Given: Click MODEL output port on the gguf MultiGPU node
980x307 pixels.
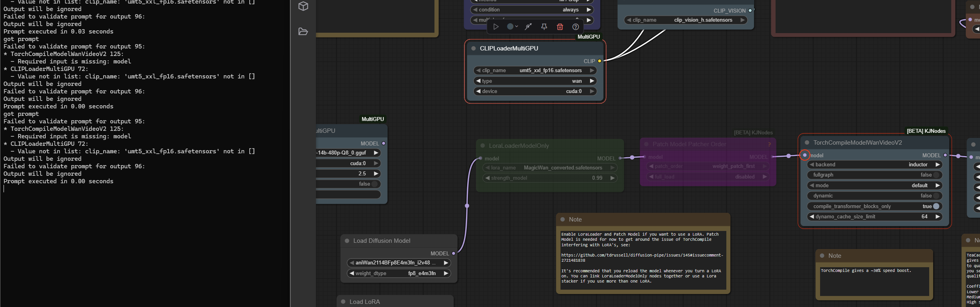Looking at the screenshot, I should point(383,143).
